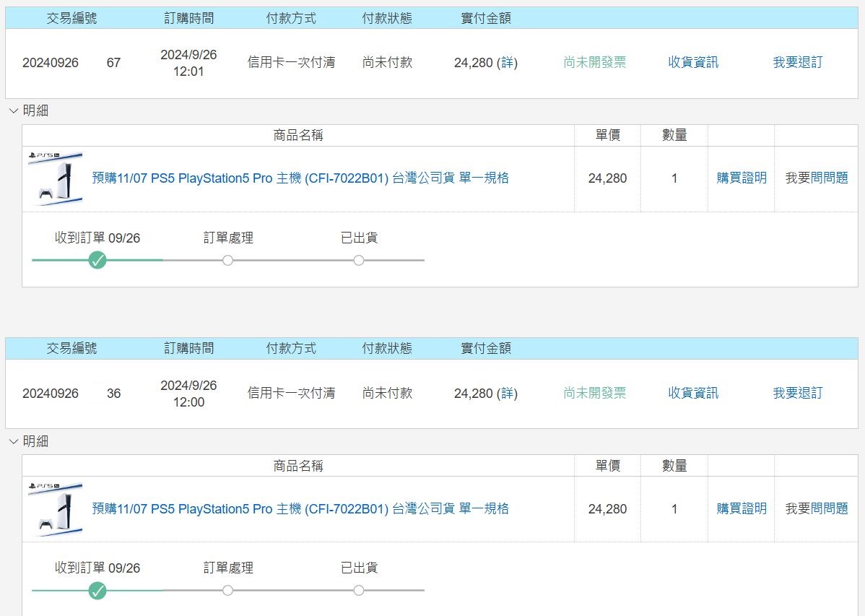
Task: Click unit price 24,280 in order 67 details
Action: pyautogui.click(x=607, y=178)
